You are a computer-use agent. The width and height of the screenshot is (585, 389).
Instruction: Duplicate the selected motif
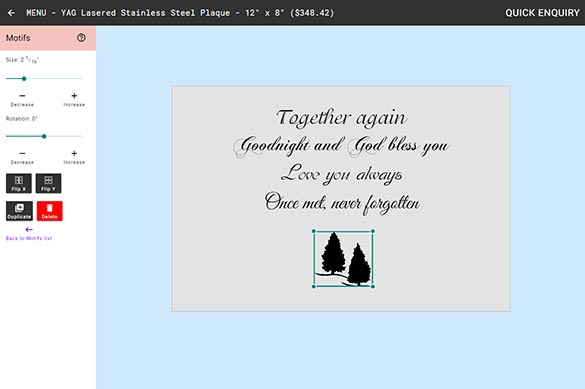pyautogui.click(x=19, y=211)
